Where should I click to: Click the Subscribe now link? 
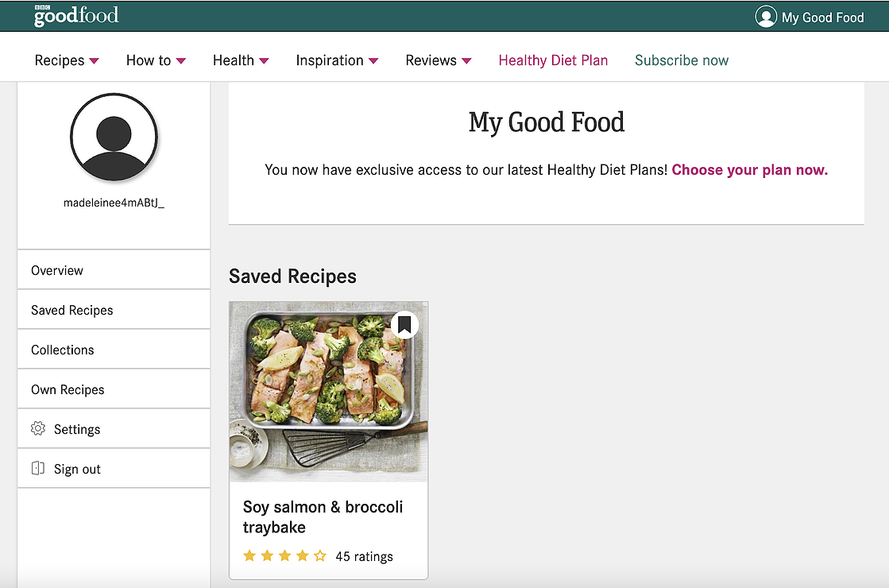point(682,60)
